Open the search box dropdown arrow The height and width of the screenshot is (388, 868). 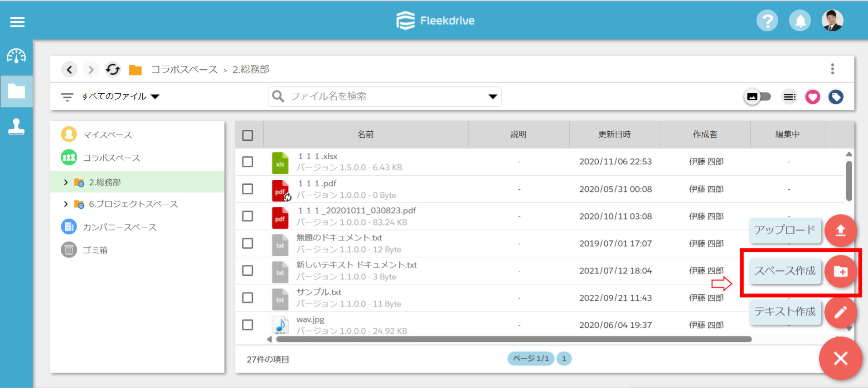pyautogui.click(x=493, y=96)
